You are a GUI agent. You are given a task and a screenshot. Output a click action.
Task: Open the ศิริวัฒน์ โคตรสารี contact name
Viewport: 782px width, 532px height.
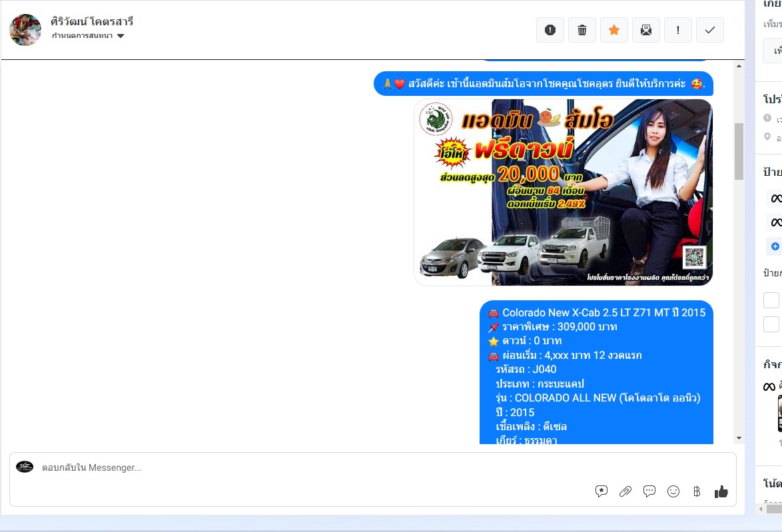[x=92, y=21]
